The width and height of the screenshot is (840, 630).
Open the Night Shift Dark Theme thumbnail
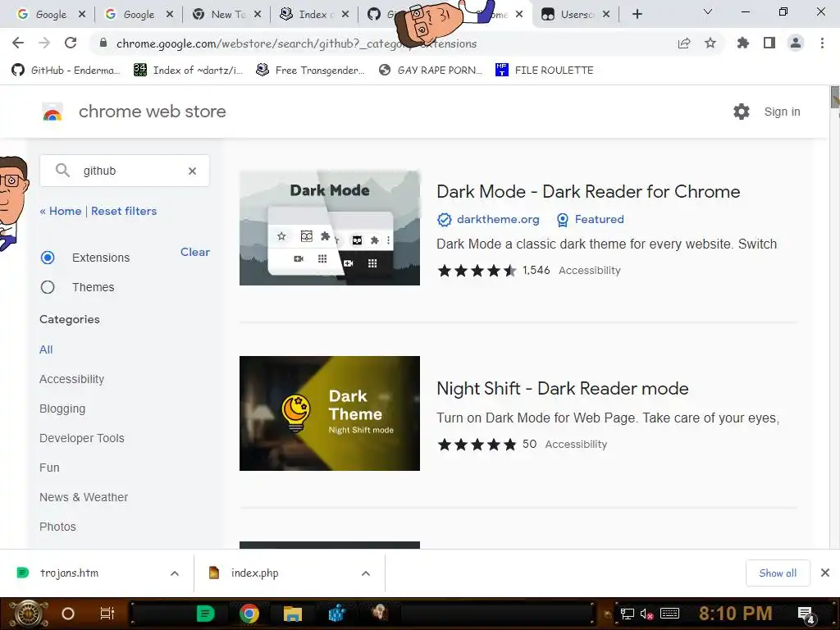click(x=330, y=413)
